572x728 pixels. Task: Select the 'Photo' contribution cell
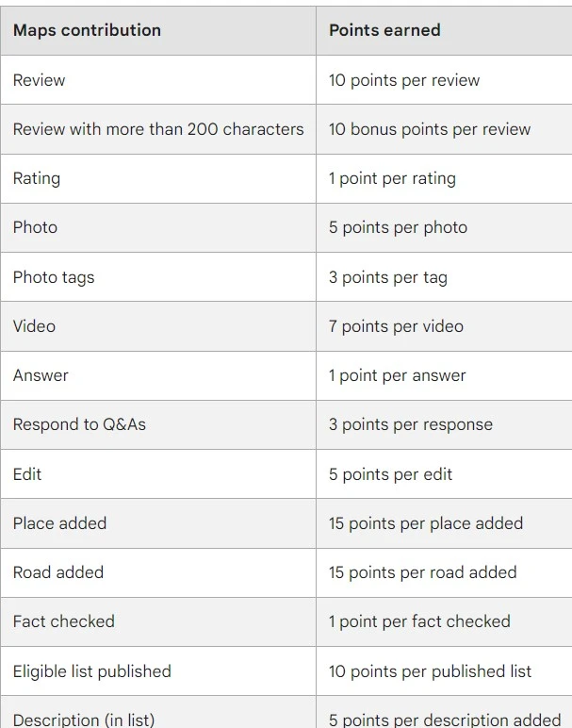(158, 227)
